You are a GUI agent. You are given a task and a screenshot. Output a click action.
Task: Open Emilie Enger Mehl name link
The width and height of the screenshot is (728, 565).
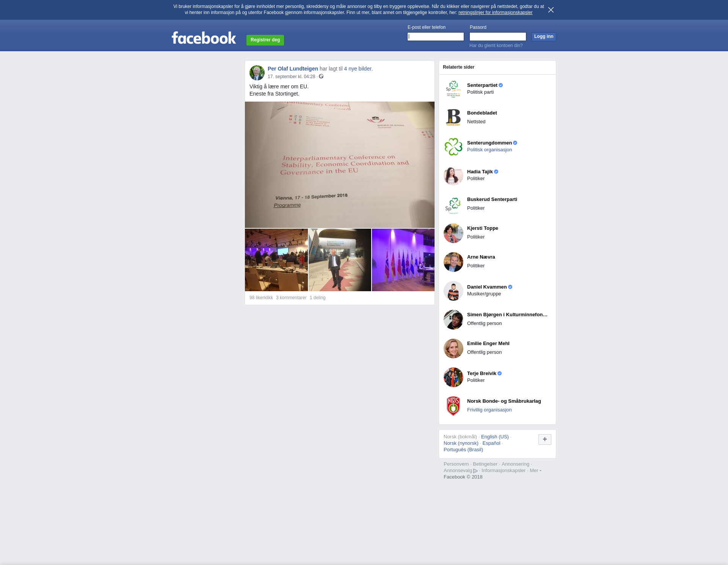pyautogui.click(x=488, y=344)
